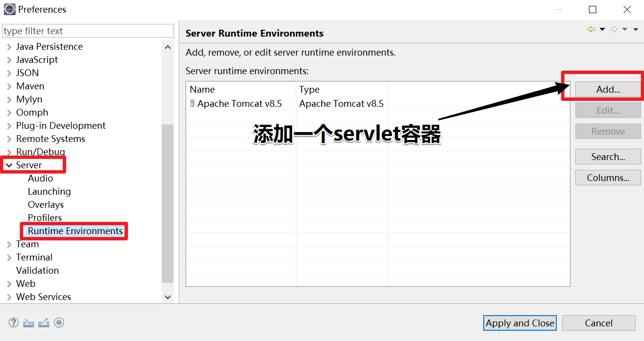Click the Help question mark icon
This screenshot has width=644, height=341.
[x=14, y=322]
